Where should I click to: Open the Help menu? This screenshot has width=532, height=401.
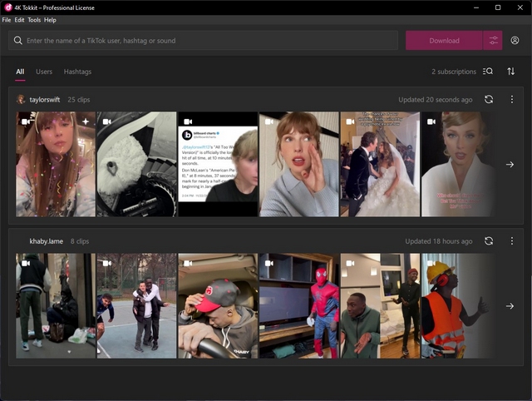[50, 20]
